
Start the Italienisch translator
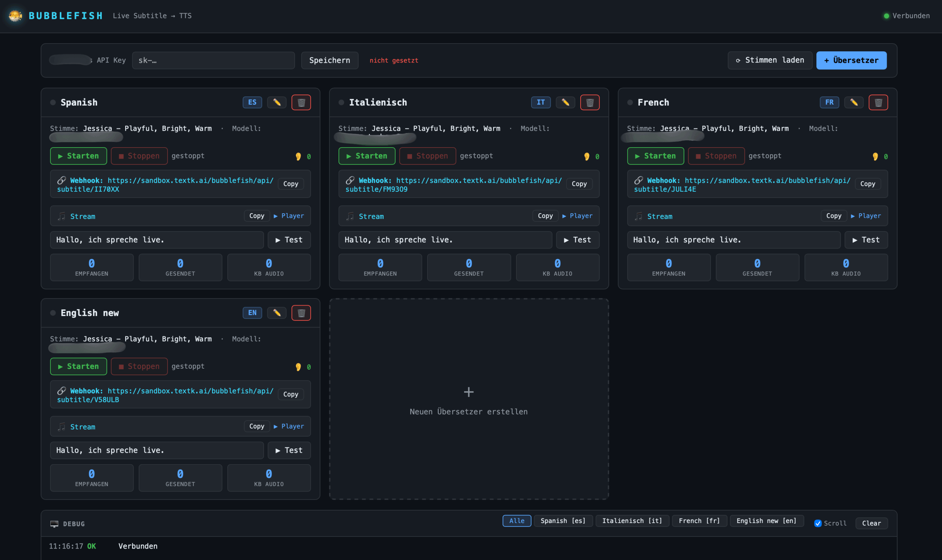point(367,156)
